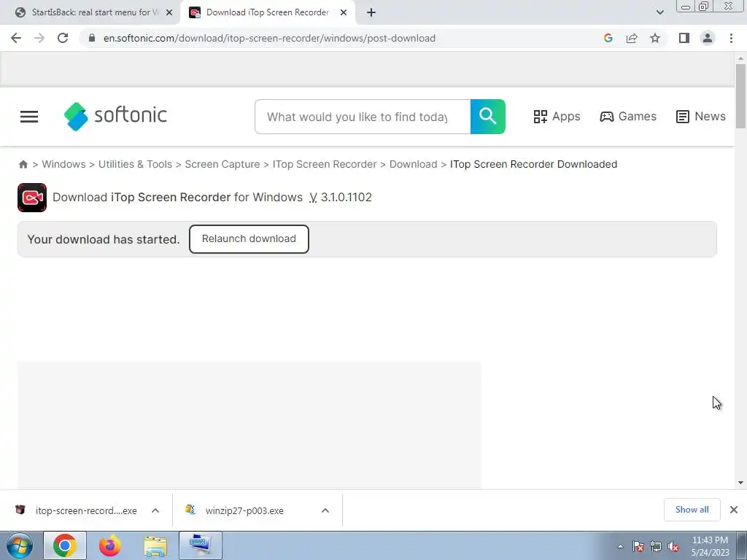747x560 pixels.
Task: Close the iTop Screen Recorder tab
Action: point(344,12)
